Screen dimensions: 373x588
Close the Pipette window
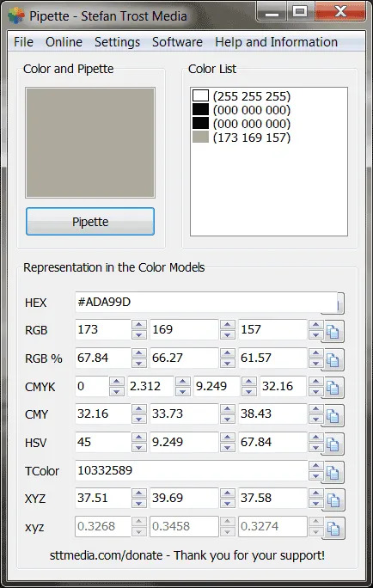click(340, 12)
